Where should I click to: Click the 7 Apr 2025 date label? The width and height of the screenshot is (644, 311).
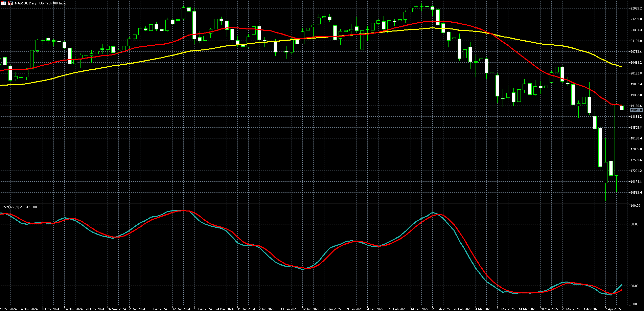point(613,309)
